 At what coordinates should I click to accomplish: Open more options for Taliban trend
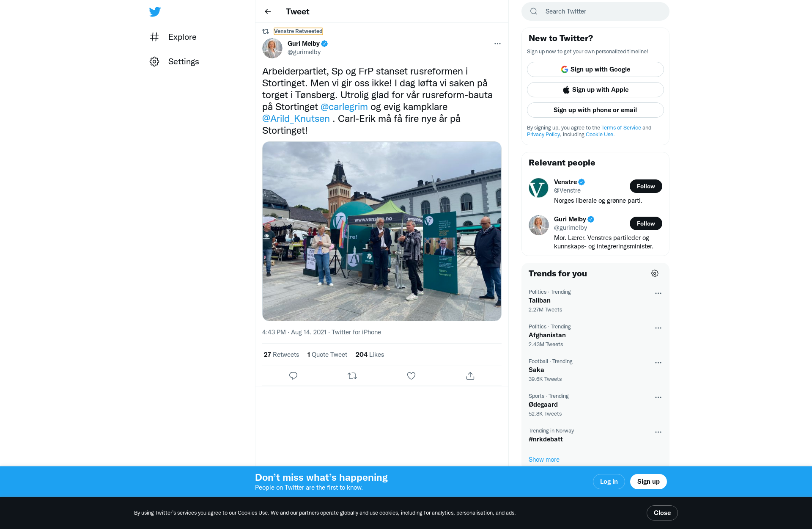tap(658, 293)
